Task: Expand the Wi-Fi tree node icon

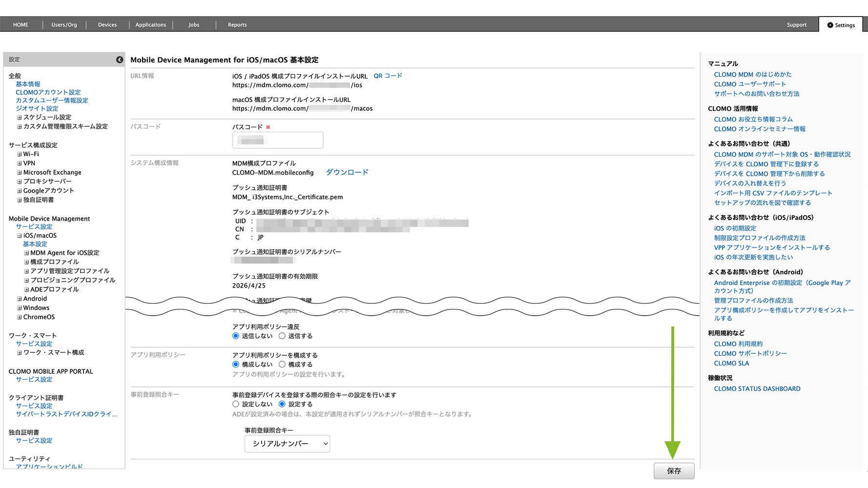Action: click(20, 154)
